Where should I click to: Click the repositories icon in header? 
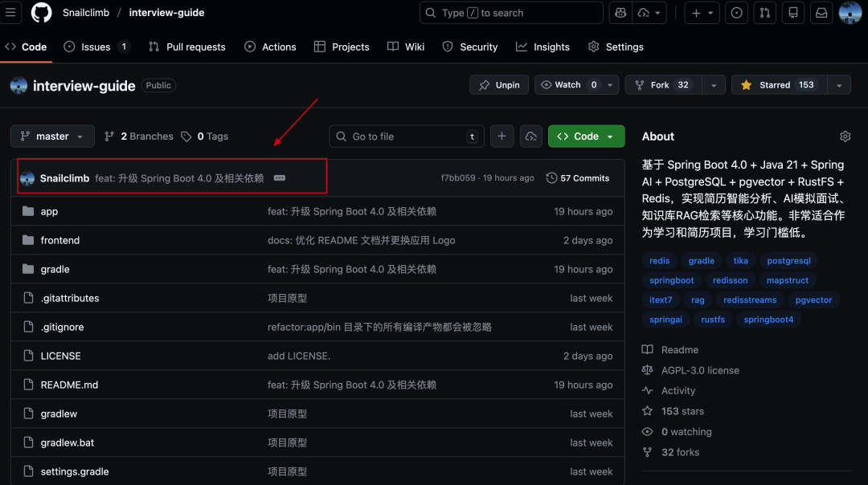pyautogui.click(x=793, y=13)
